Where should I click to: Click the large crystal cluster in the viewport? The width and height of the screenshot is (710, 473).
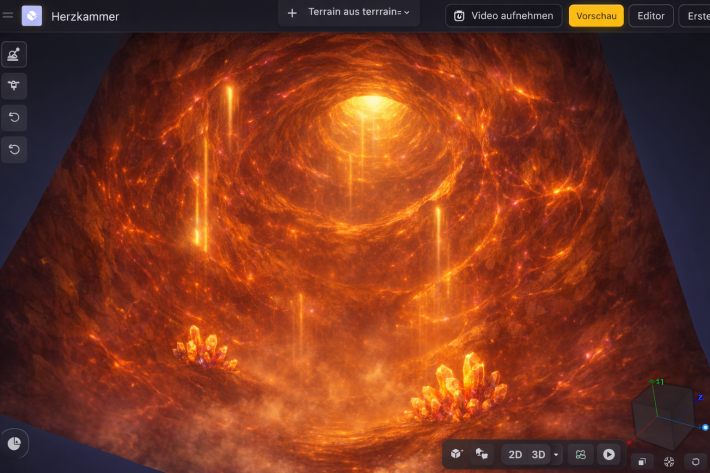click(457, 389)
